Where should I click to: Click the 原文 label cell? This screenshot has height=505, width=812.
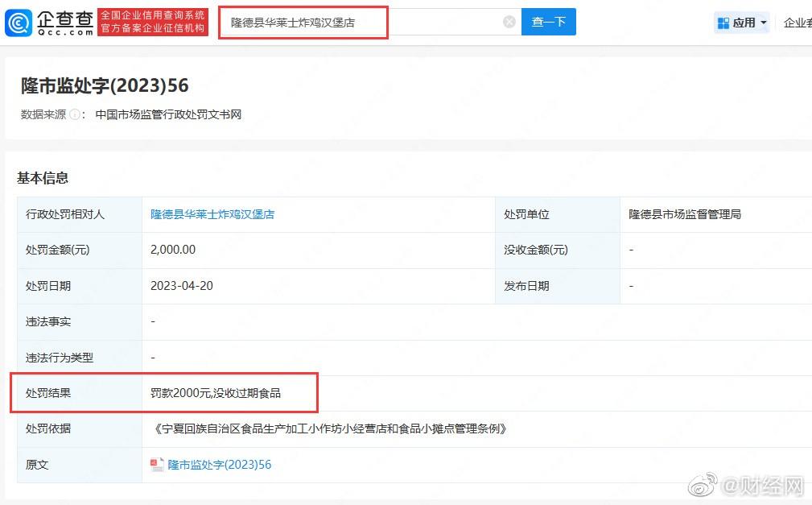(x=79, y=465)
